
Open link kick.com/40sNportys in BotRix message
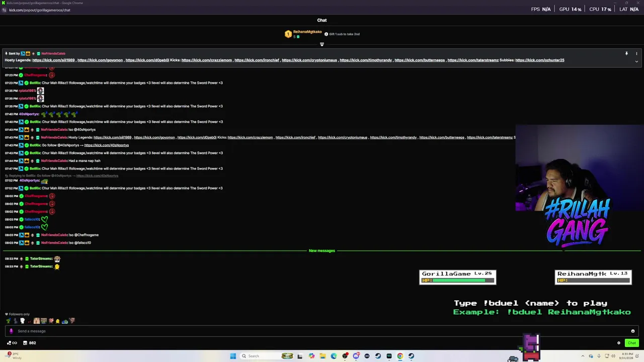coord(107,145)
